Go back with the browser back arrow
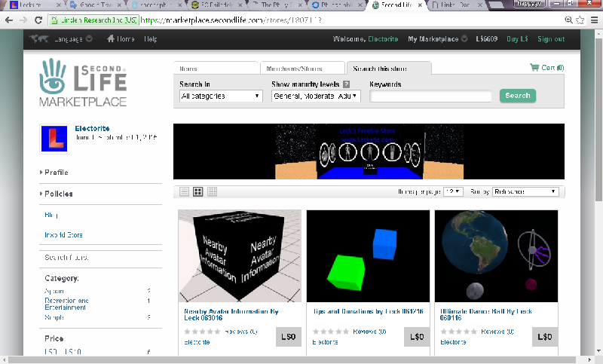 pyautogui.click(x=9, y=20)
